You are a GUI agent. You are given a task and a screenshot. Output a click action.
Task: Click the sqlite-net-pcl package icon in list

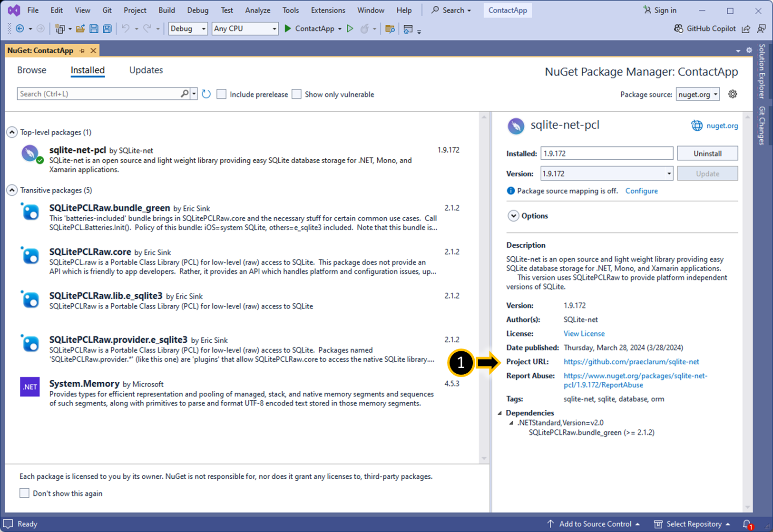(30, 154)
